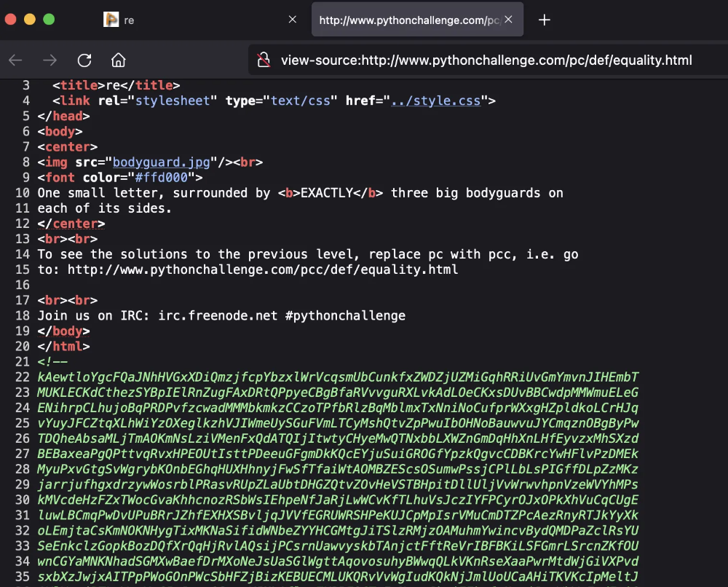Viewport: 728px width, 587px height.
Task: Click the insecure site indicator before view-source URL
Action: (x=262, y=60)
